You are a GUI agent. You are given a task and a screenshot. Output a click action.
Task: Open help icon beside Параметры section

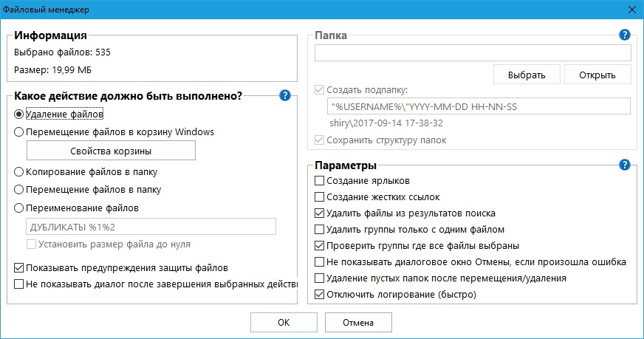(x=624, y=165)
